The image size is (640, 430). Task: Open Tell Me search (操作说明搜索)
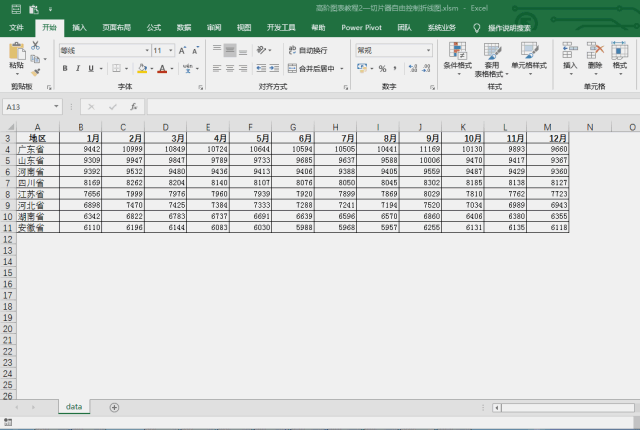509,28
